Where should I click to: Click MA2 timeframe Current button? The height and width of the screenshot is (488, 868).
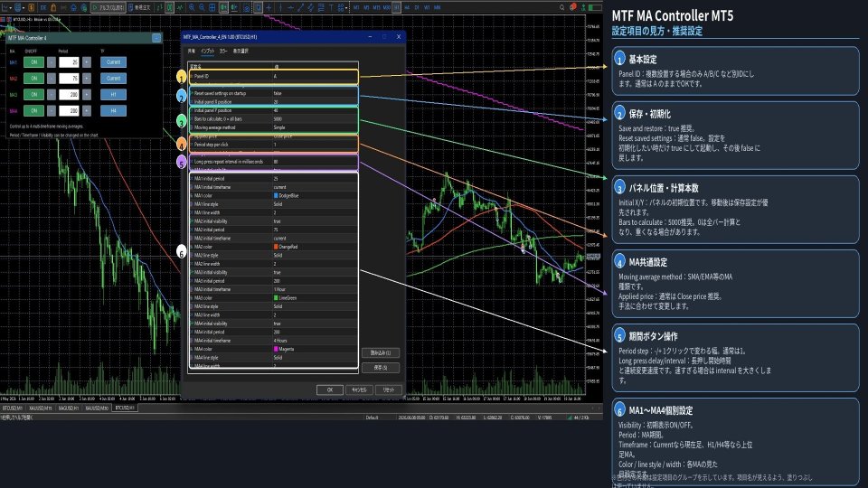pos(114,78)
